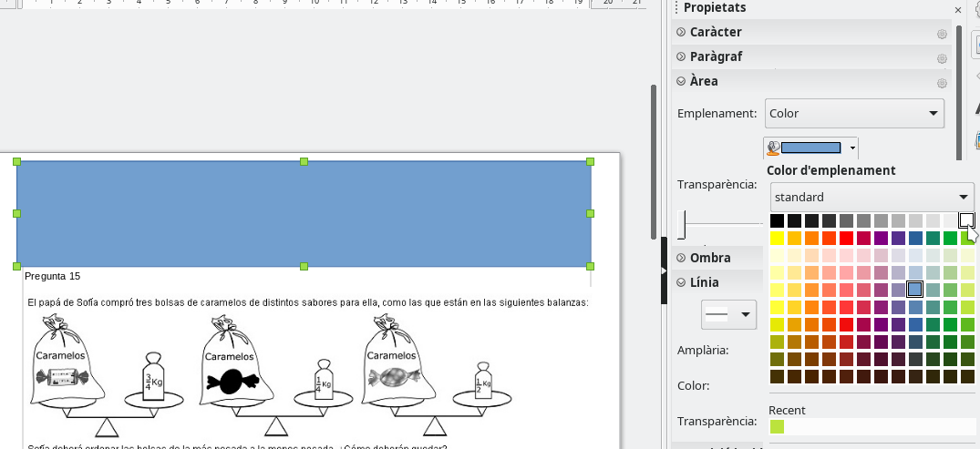Collapse the Àrea section

(681, 81)
